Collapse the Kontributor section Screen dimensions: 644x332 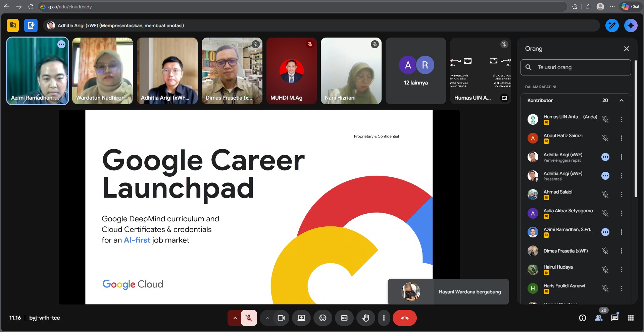622,100
